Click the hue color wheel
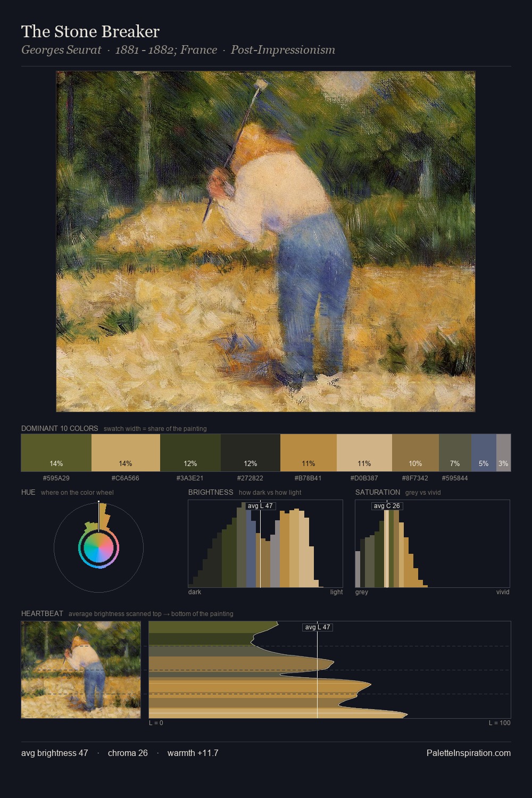532x798 pixels. [x=98, y=547]
